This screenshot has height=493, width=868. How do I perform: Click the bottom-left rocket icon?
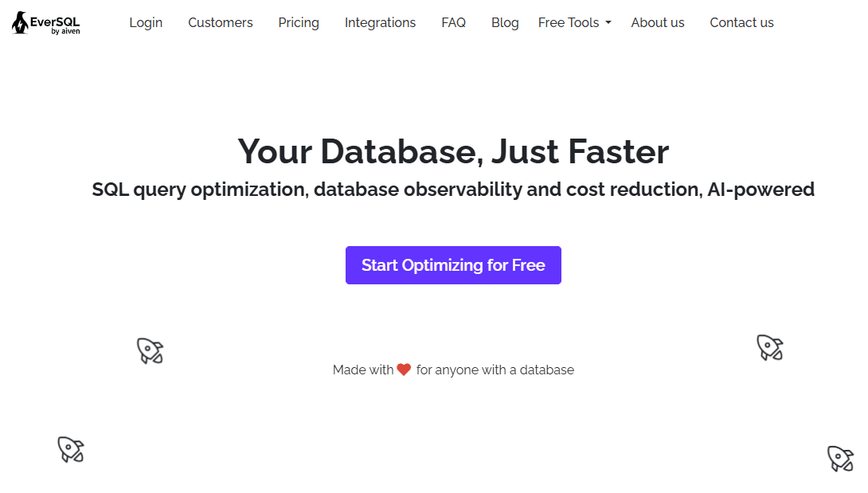[x=71, y=449]
